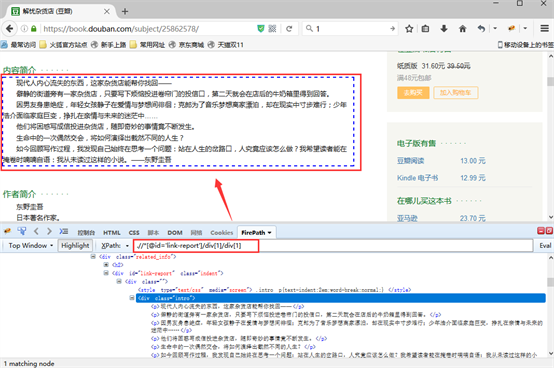
Task: Show bookmarks list icon
Action: click(426, 29)
